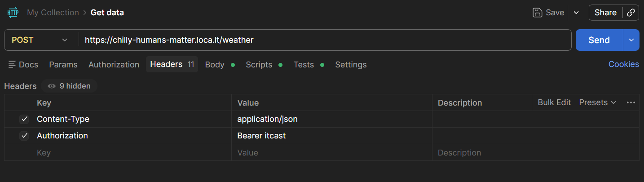The height and width of the screenshot is (182, 644).
Task: Open the POST method dropdown
Action: tap(40, 40)
